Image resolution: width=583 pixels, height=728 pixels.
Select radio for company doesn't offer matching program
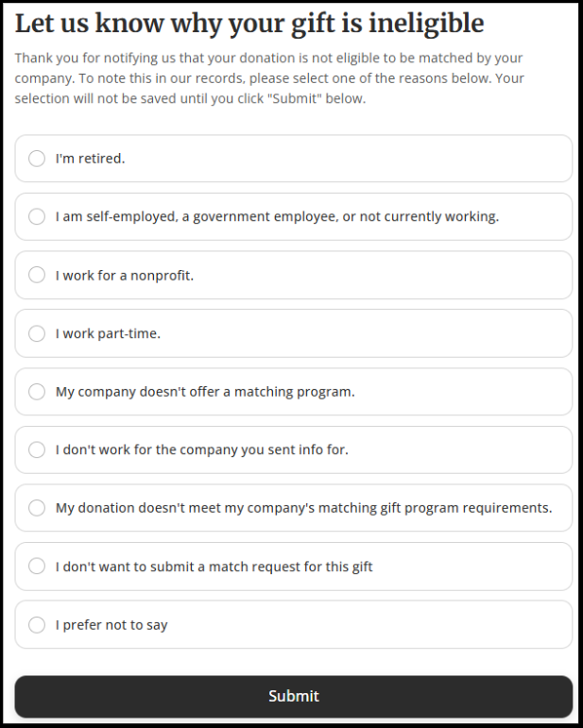point(37,392)
